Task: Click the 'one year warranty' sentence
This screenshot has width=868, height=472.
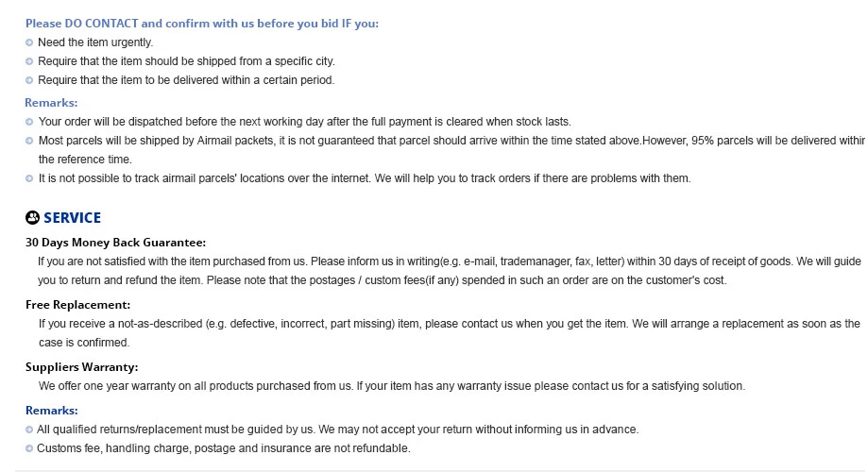Action: tap(392, 386)
